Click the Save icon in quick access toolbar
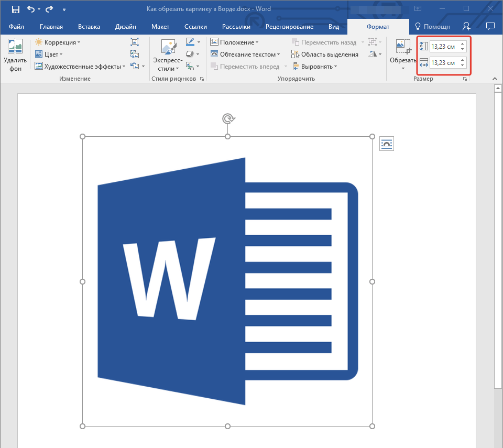 [x=15, y=9]
